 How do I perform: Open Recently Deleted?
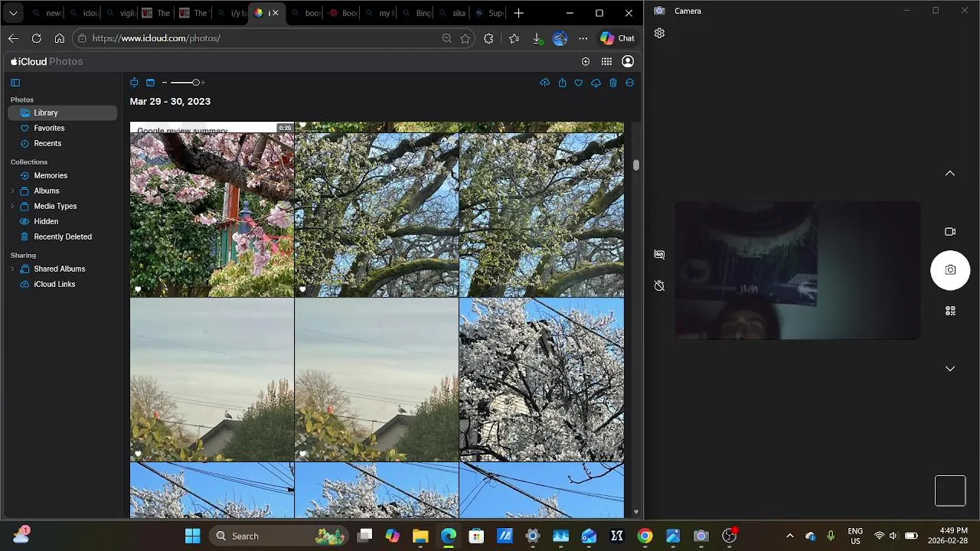tap(63, 236)
